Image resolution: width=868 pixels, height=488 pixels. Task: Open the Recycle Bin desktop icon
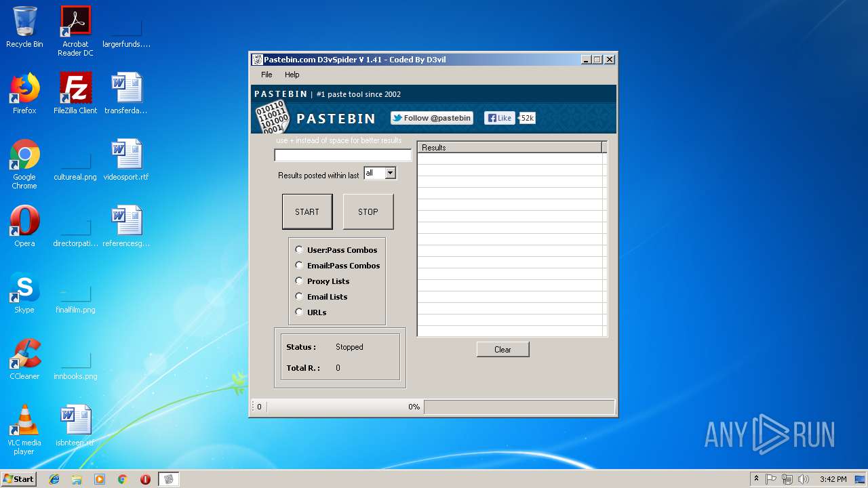click(x=24, y=27)
